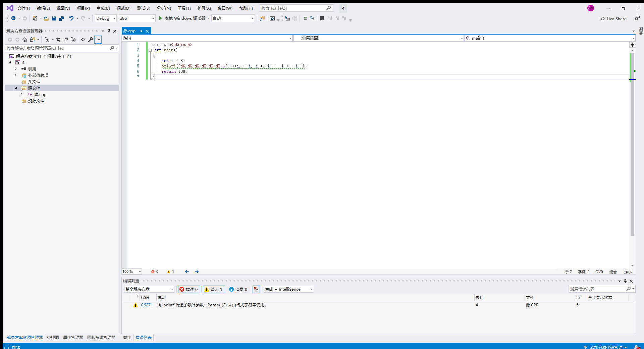Image resolution: width=644 pixels, height=349 pixels.
Task: Click the Navigate Backward toolbar arrow
Action: (13, 18)
